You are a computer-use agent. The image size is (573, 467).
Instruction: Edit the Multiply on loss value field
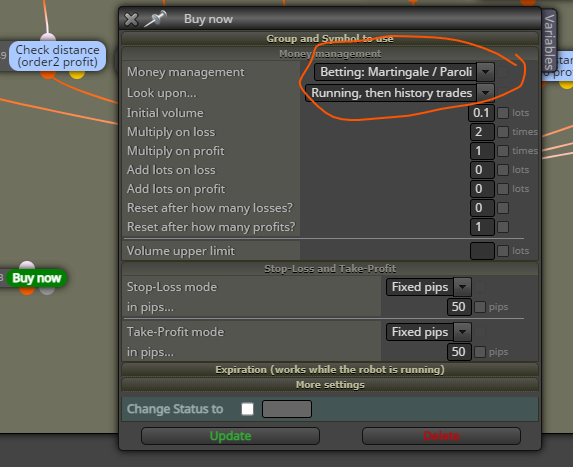(x=482, y=132)
